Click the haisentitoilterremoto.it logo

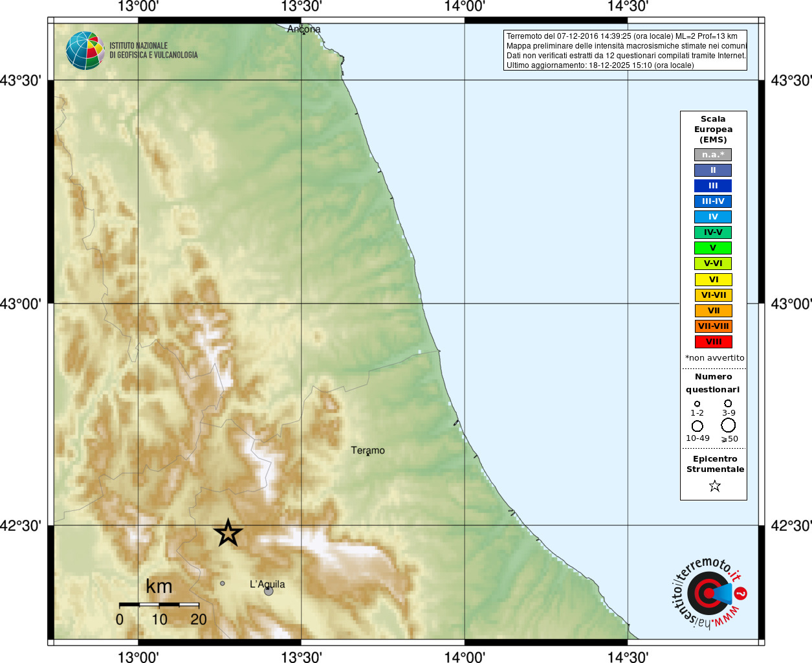(x=710, y=593)
